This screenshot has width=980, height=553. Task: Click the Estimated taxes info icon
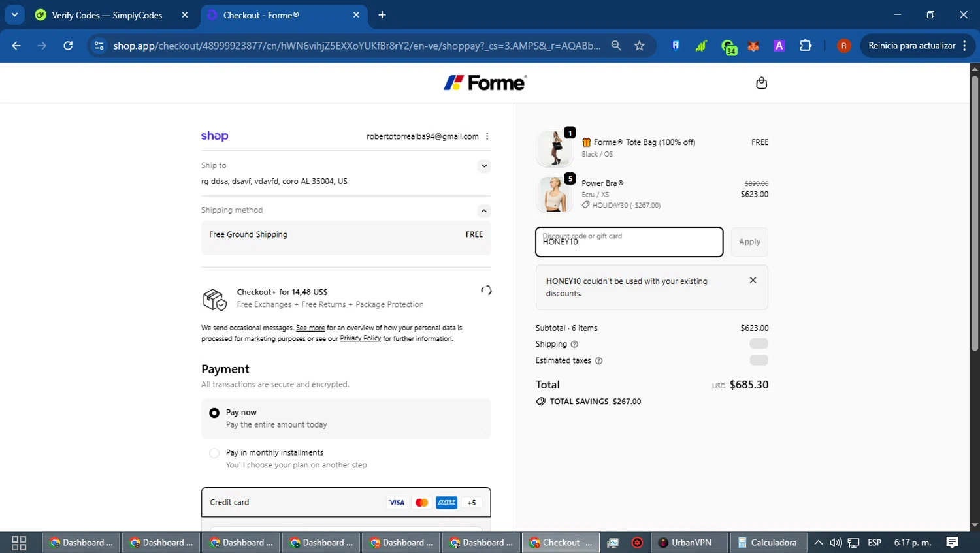tap(598, 360)
